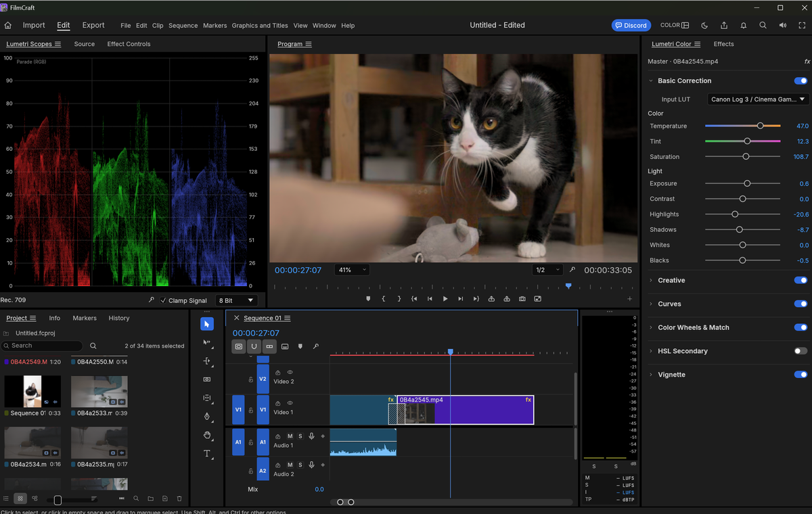
Task: Open the 41% zoom level dropdown
Action: (x=352, y=270)
